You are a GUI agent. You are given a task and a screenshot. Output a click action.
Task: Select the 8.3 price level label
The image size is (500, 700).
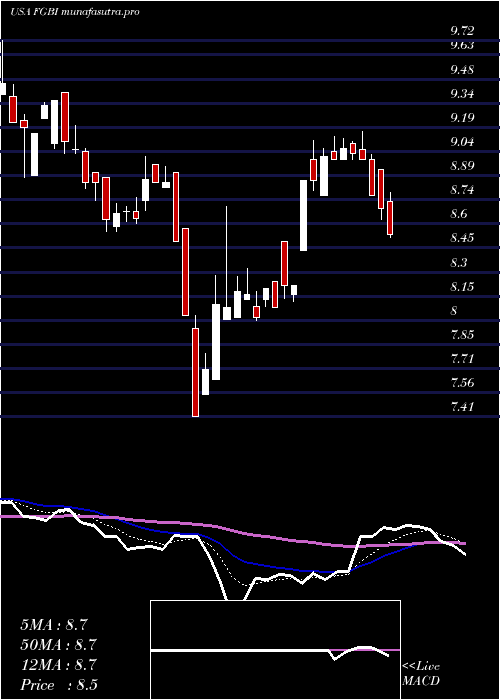(x=459, y=262)
